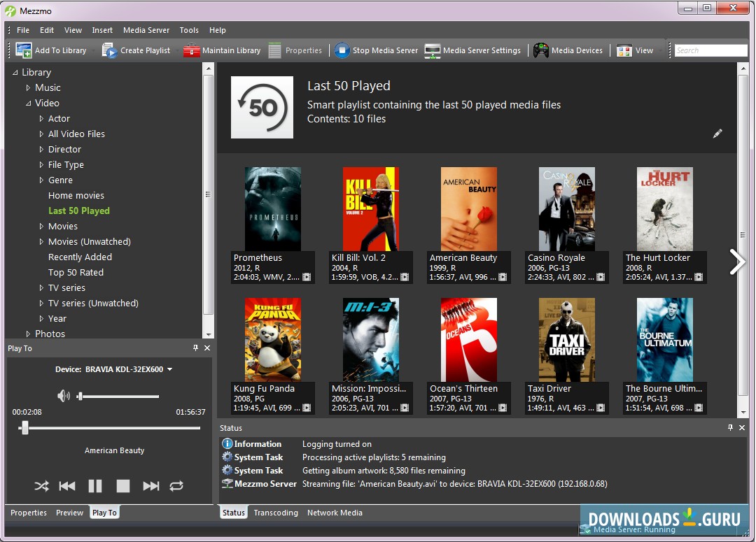Stop the media server via toolbar
The width and height of the screenshot is (756, 542).
click(342, 50)
